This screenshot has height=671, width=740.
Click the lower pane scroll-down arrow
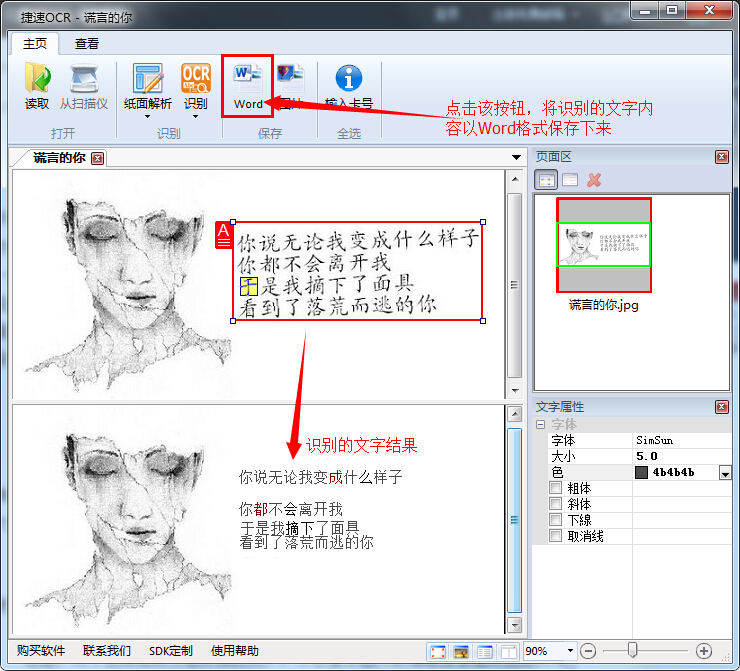(x=514, y=625)
